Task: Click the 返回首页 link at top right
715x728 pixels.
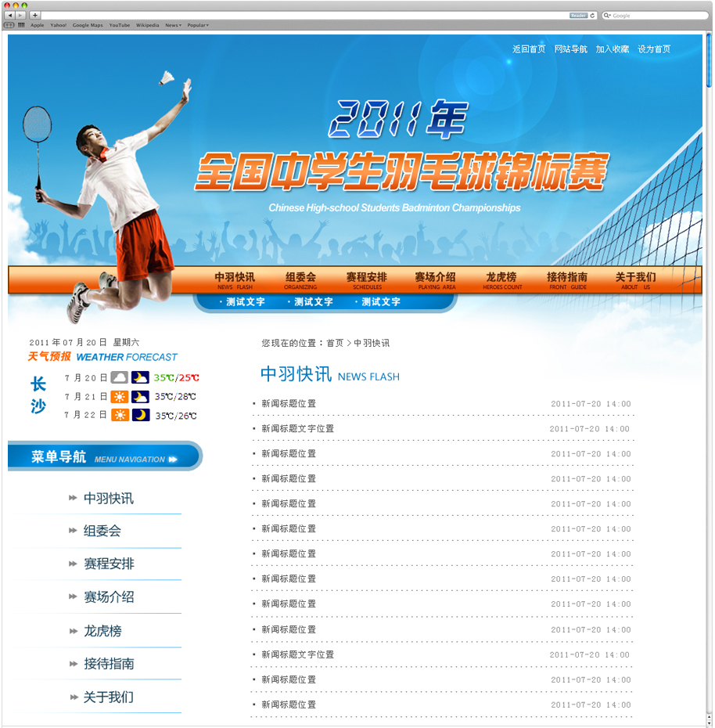Action: tap(529, 49)
